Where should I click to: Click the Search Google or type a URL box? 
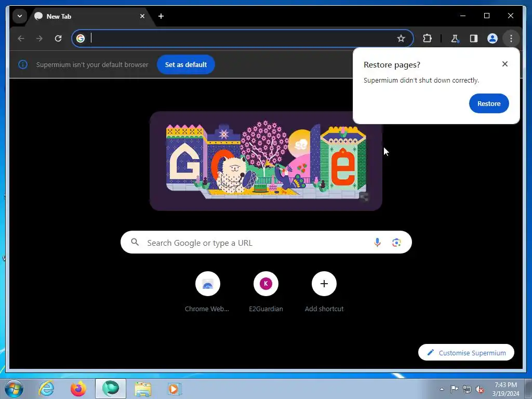266,242
